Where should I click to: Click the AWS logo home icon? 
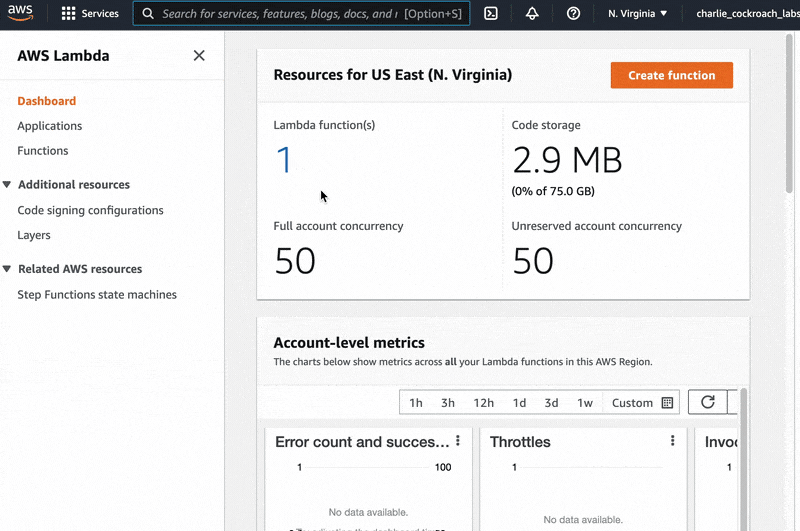click(21, 14)
